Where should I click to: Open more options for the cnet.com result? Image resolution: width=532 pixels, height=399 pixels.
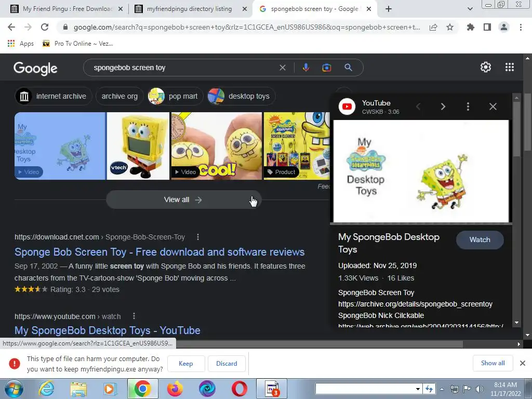click(x=198, y=237)
